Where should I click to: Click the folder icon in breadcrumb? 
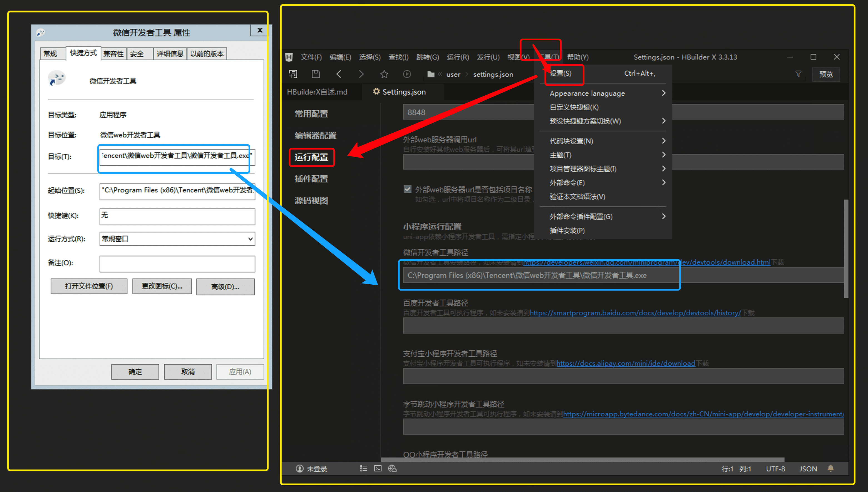coord(431,74)
